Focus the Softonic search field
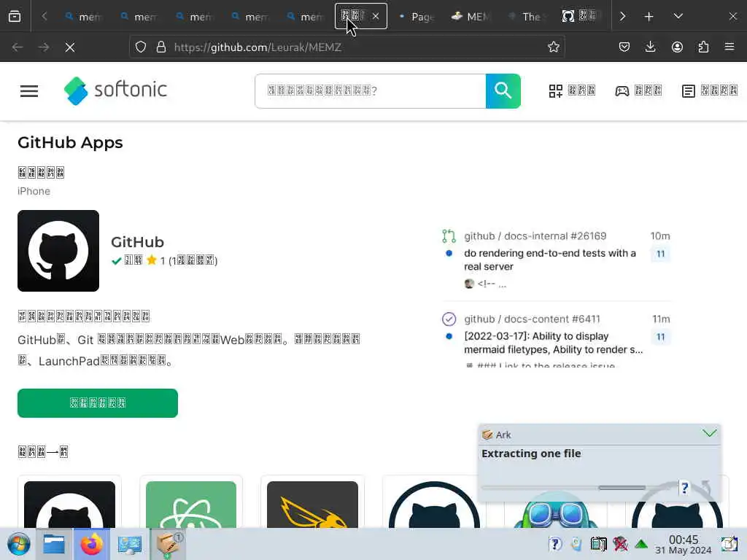Image resolution: width=747 pixels, height=560 pixels. point(370,91)
